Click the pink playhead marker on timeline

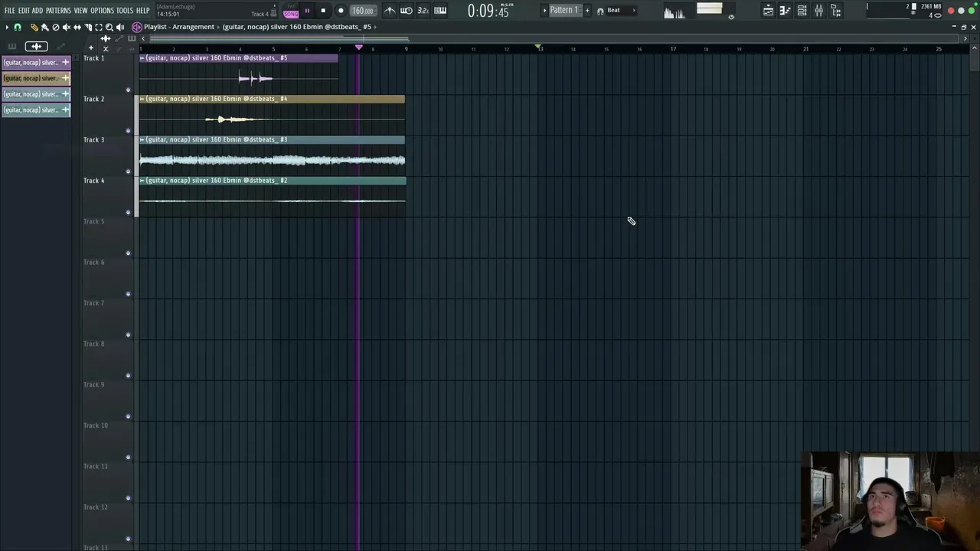coord(359,47)
